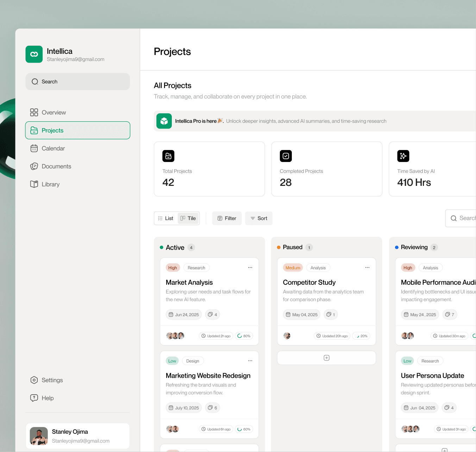
Task: Switch to Tile view
Action: [x=188, y=218]
